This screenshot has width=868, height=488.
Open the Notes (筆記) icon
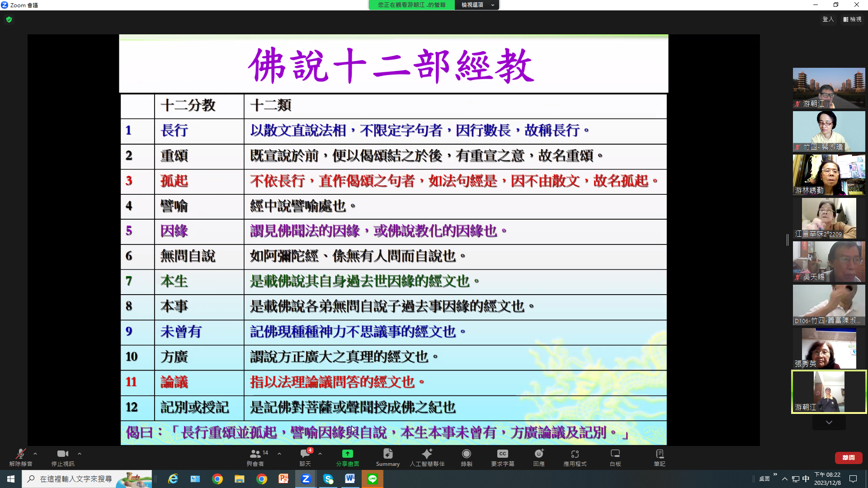pos(659,454)
